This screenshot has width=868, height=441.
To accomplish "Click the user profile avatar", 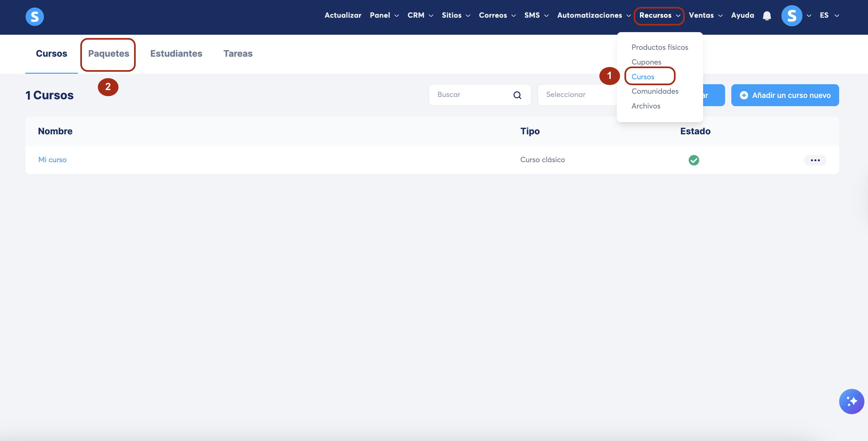I will coord(792,16).
